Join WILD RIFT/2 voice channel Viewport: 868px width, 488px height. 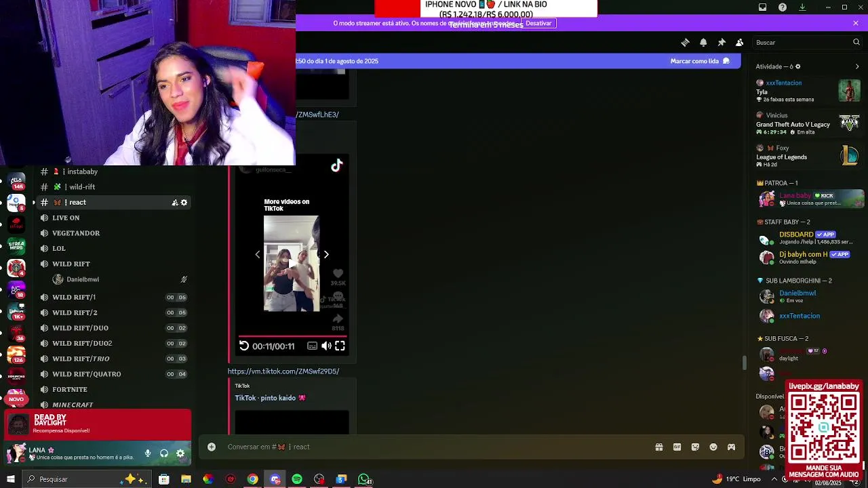[113, 312]
